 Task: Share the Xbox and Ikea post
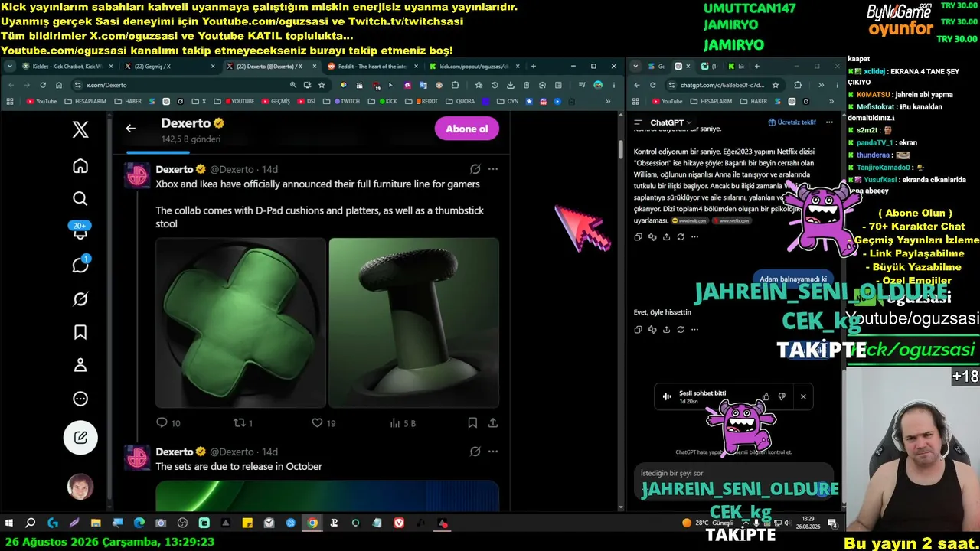[493, 422]
